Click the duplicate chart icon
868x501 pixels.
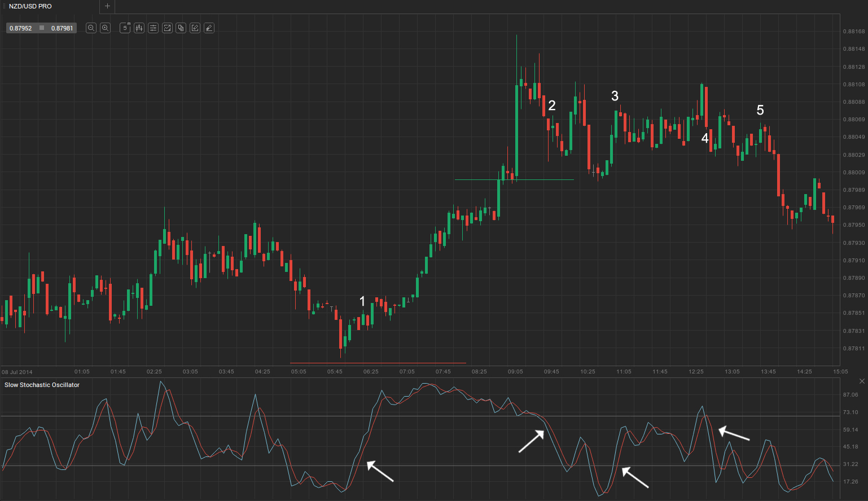pyautogui.click(x=181, y=28)
